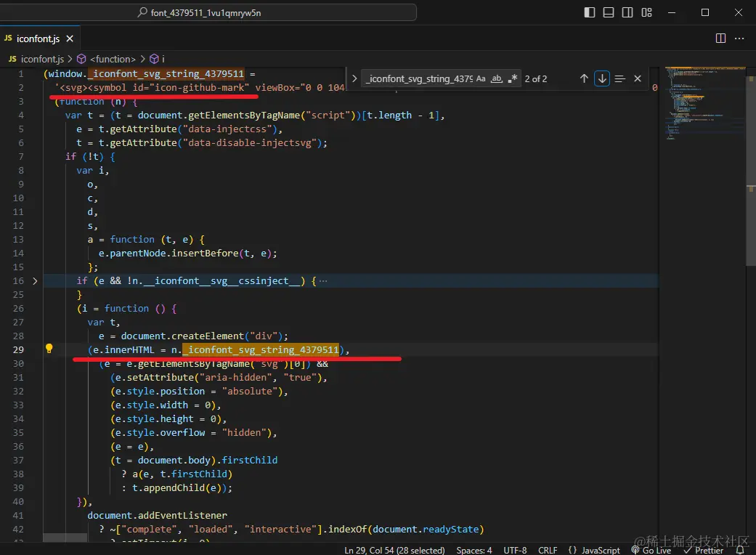756x555 pixels.
Task: Select the iconfont.js editor tab
Action: click(40, 39)
